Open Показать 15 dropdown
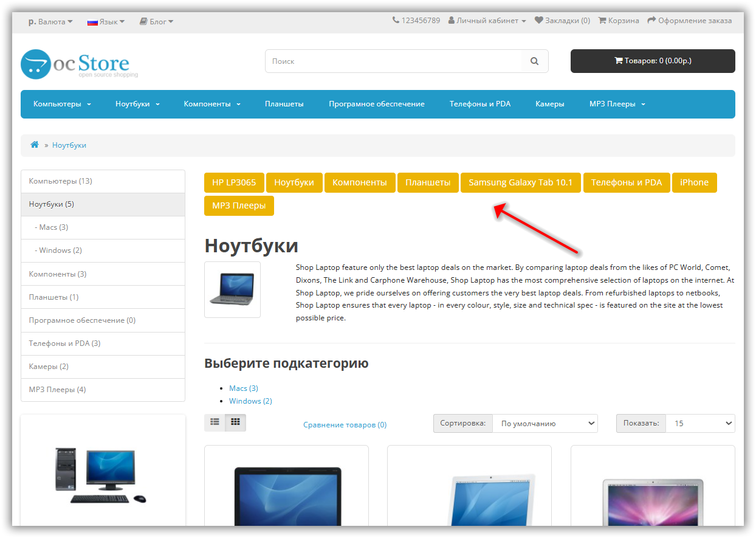756x538 pixels. [700, 424]
